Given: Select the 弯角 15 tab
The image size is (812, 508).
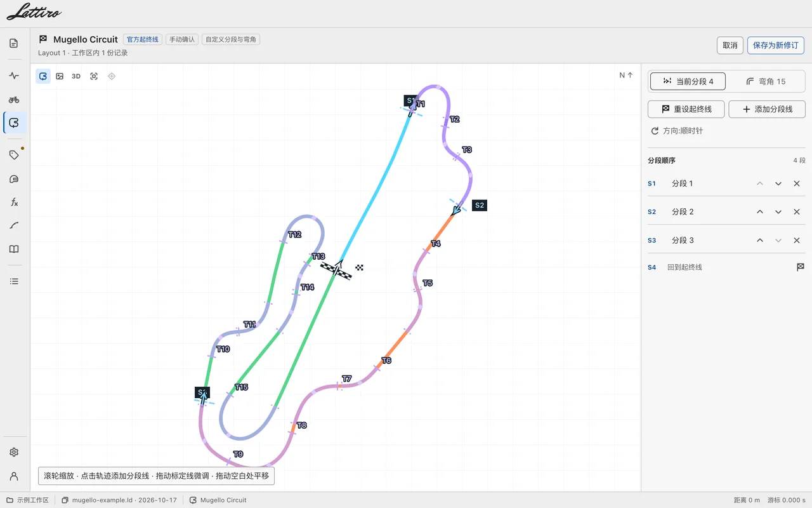Looking at the screenshot, I should pyautogui.click(x=766, y=81).
